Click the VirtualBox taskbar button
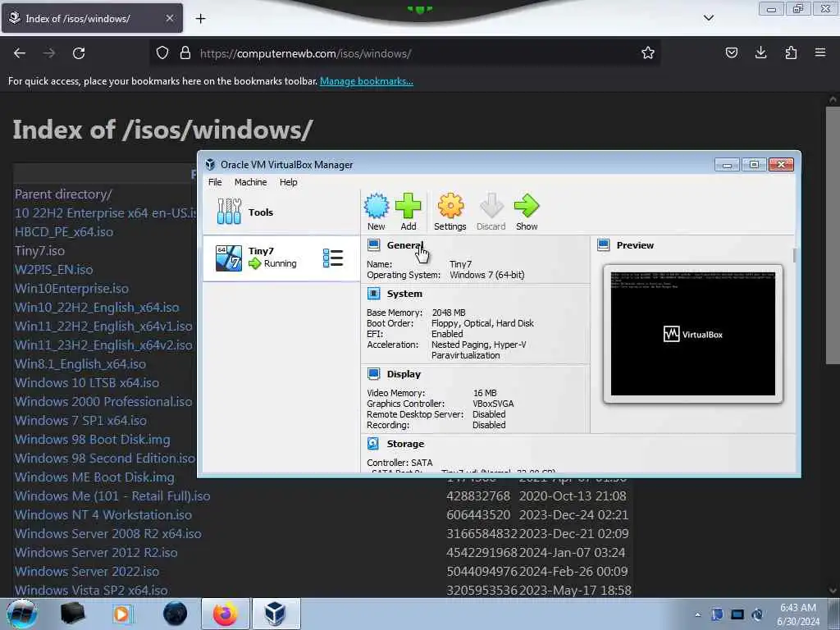840x630 pixels. click(275, 614)
